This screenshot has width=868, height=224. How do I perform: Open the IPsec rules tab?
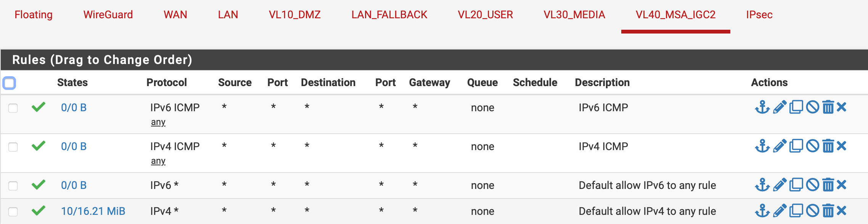pyautogui.click(x=759, y=15)
